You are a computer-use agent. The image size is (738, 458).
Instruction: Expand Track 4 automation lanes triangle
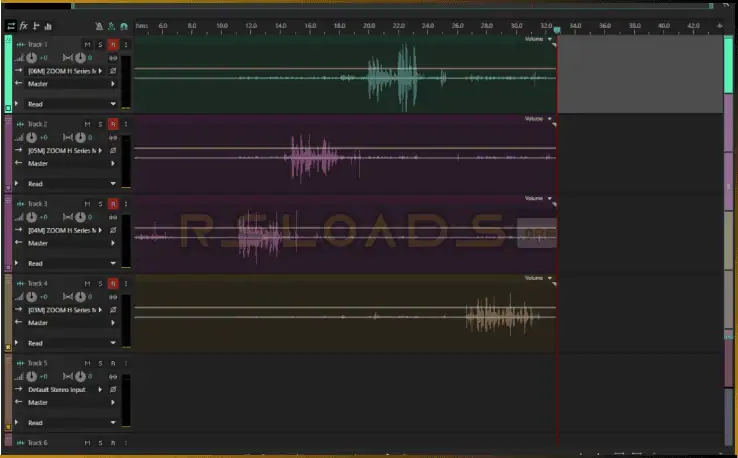17,343
